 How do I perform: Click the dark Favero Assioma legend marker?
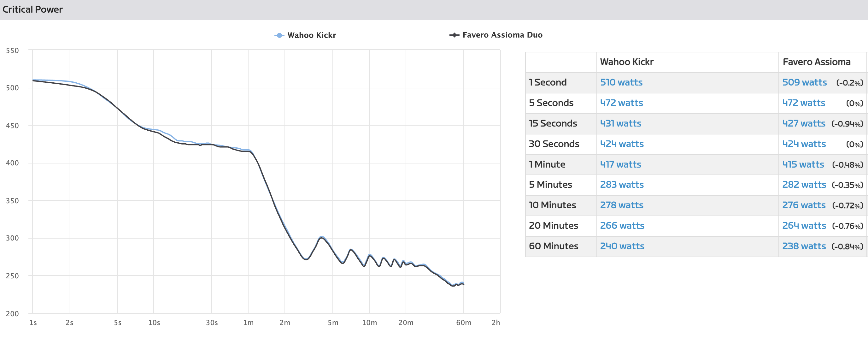tap(454, 35)
